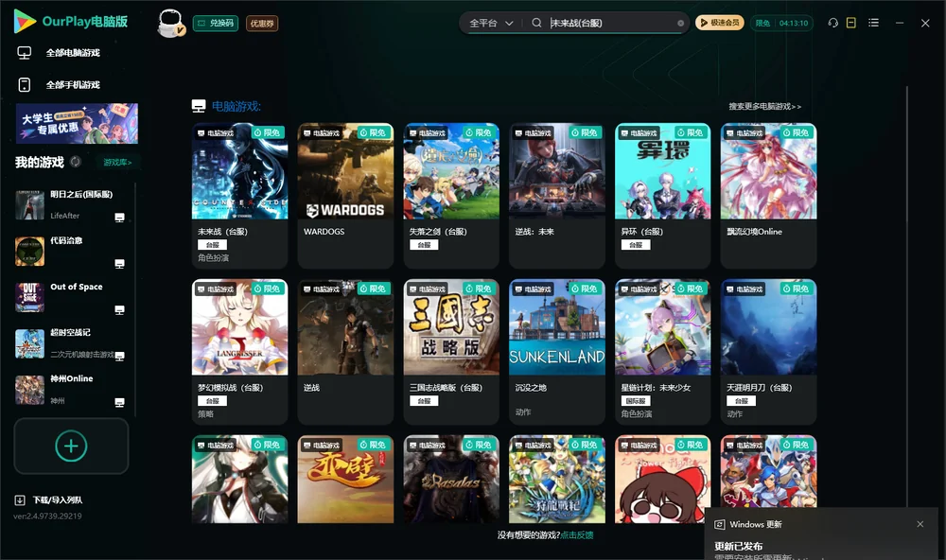The width and height of the screenshot is (946, 560).
Task: Select 全部电脑游戏 in the sidebar
Action: coord(73,53)
